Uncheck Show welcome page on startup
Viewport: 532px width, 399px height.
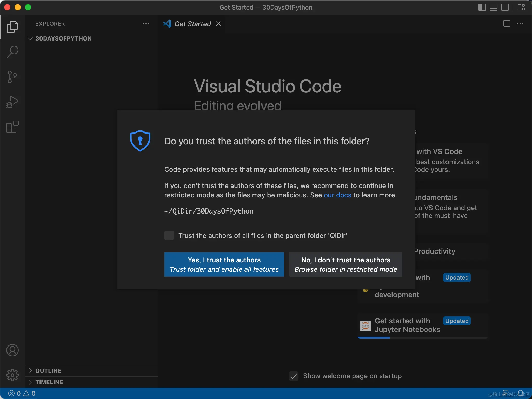tap(294, 376)
